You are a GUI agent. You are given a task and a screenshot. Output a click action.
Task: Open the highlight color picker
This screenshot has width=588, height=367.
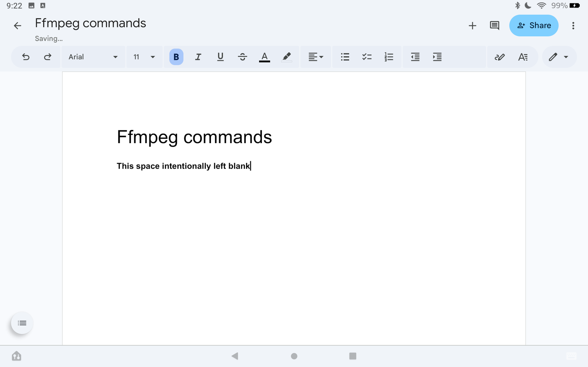click(x=287, y=57)
